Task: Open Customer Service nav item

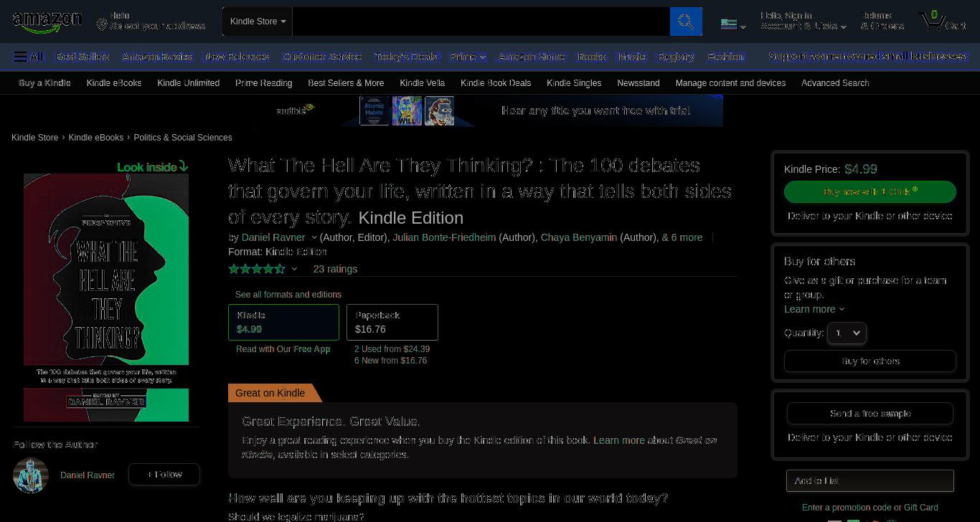Action: pos(322,57)
